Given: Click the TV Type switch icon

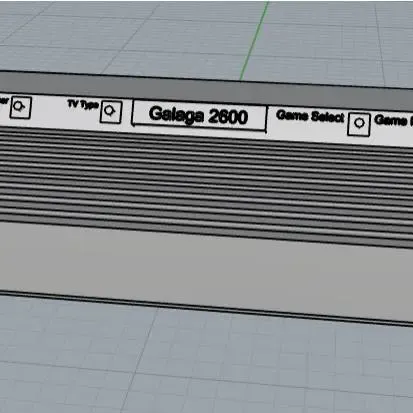Looking at the screenshot, I should (111, 112).
